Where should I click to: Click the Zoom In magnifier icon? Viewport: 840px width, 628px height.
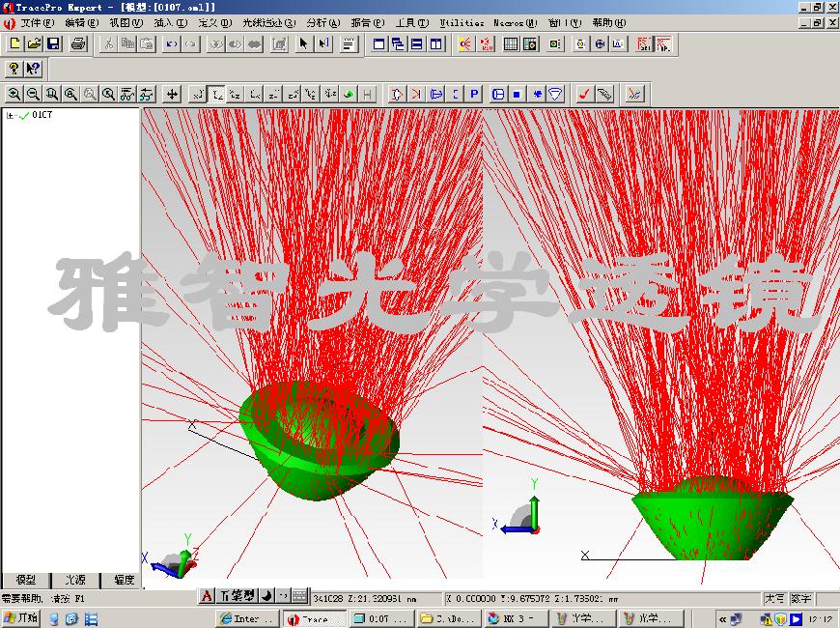point(14,94)
